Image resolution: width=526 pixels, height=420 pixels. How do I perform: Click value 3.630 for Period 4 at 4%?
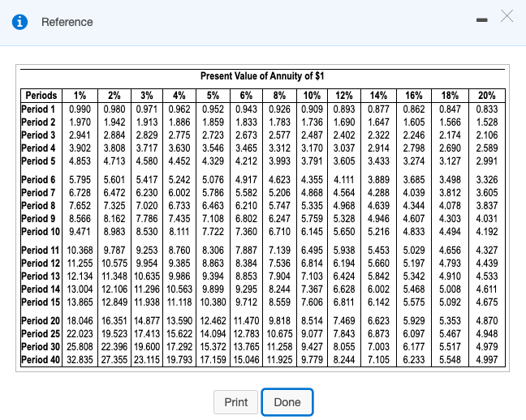click(x=179, y=148)
